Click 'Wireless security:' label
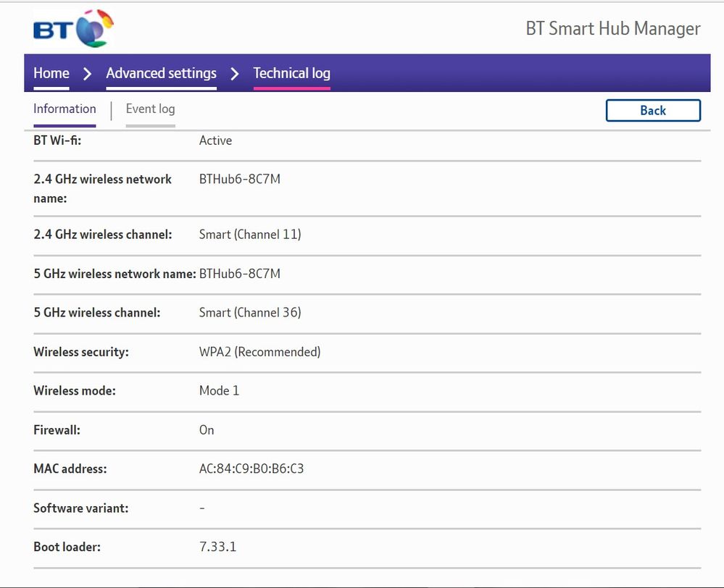The height and width of the screenshot is (588, 724). pyautogui.click(x=80, y=352)
